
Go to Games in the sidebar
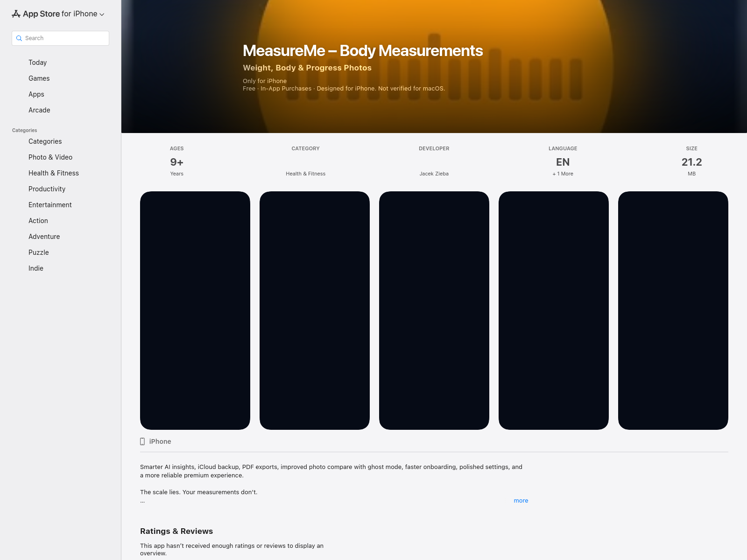point(39,78)
